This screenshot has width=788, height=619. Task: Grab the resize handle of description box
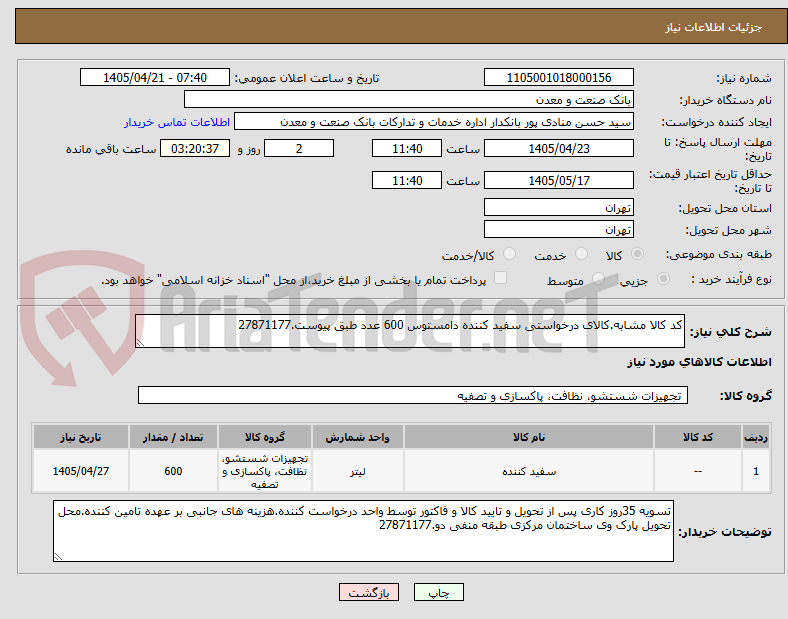click(140, 343)
